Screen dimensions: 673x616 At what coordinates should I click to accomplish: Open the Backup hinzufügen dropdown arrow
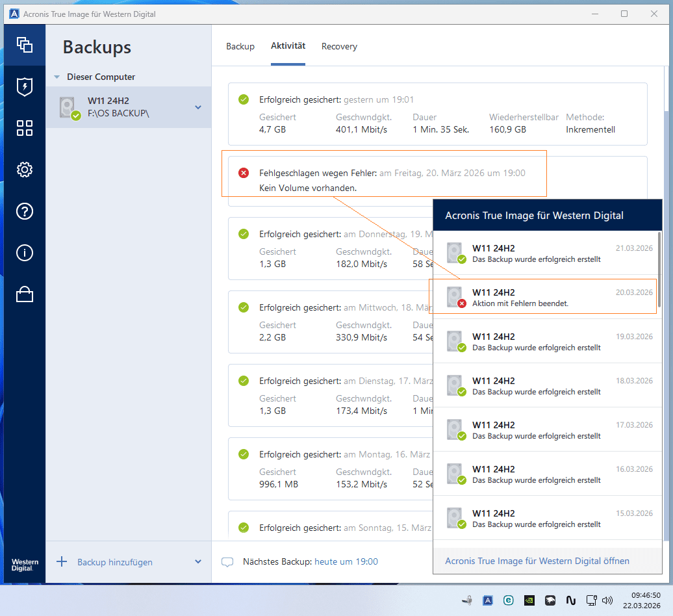[198, 561]
